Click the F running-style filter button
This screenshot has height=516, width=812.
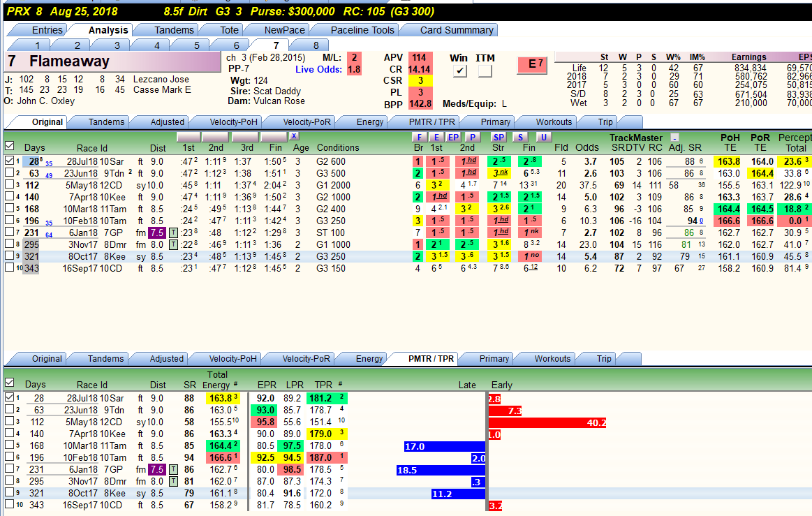(x=419, y=138)
